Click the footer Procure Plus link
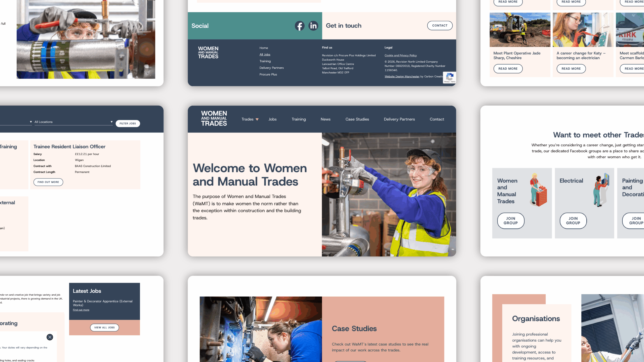 268,74
